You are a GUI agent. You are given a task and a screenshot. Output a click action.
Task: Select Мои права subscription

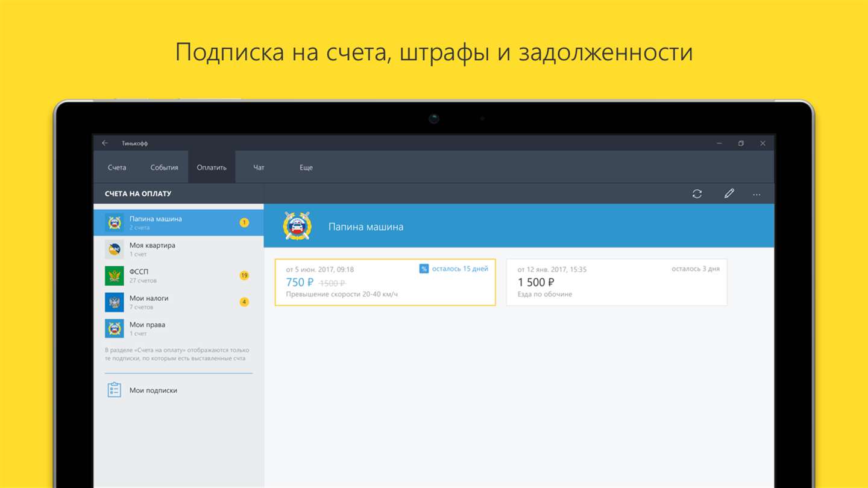pyautogui.click(x=178, y=328)
